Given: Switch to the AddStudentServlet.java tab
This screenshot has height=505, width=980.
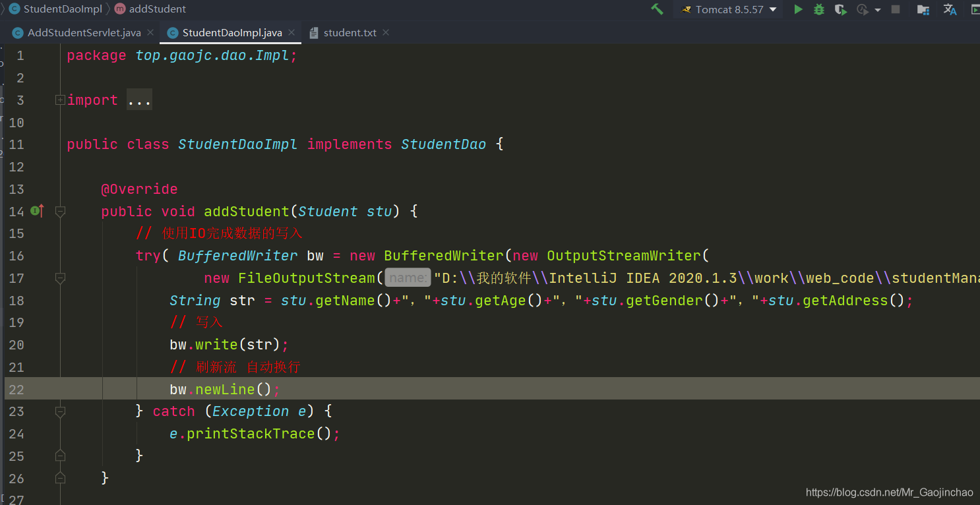Looking at the screenshot, I should coord(84,32).
